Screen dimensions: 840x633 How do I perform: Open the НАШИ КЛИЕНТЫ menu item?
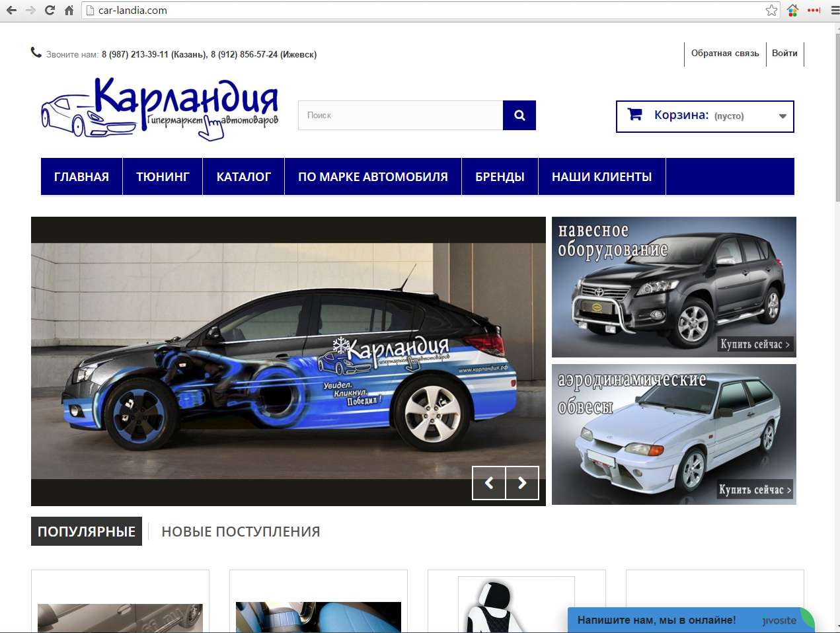coord(602,176)
